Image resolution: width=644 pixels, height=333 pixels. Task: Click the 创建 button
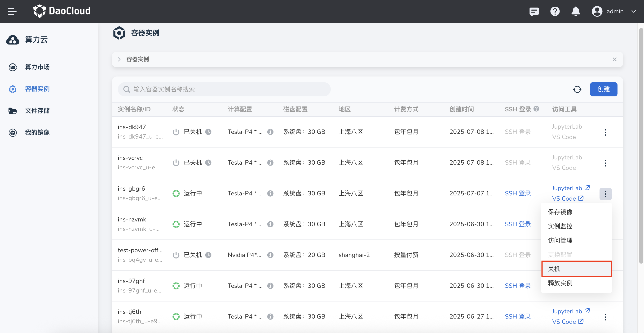tap(603, 89)
